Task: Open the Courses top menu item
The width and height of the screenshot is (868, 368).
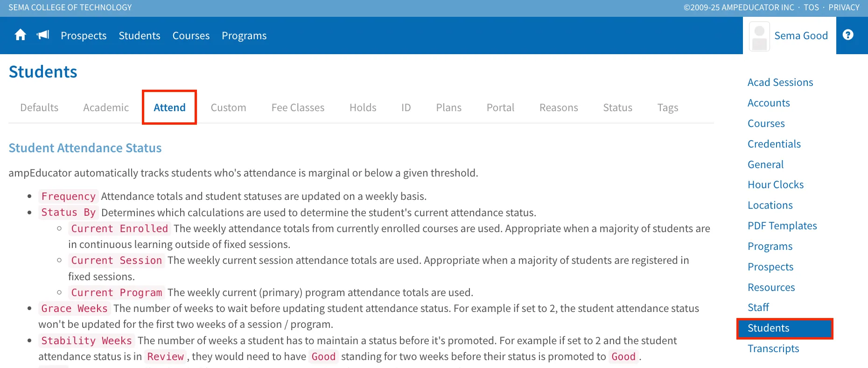Action: pyautogui.click(x=191, y=35)
